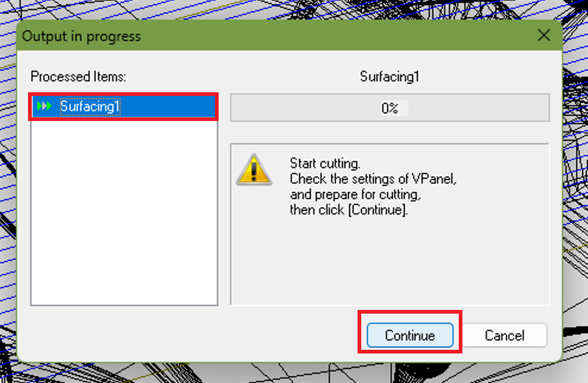The width and height of the screenshot is (588, 383).
Task: Click the yellow warning triangle icon
Action: 254,170
